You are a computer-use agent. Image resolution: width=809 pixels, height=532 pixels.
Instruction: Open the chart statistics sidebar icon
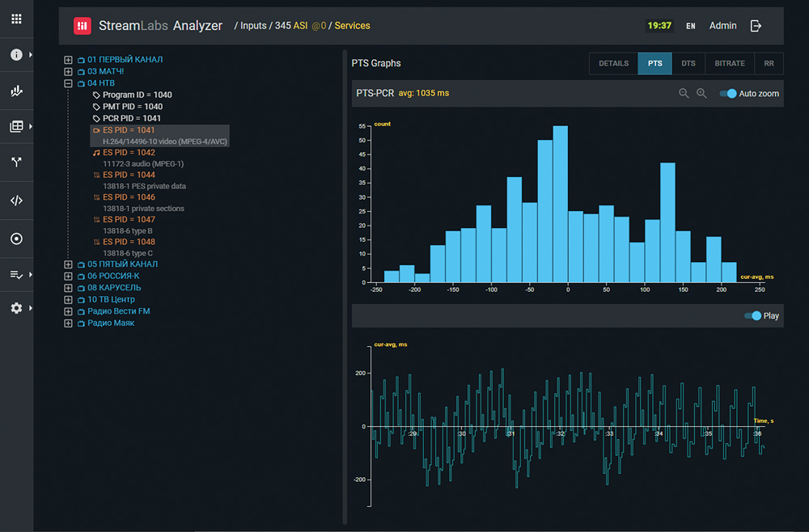16,91
